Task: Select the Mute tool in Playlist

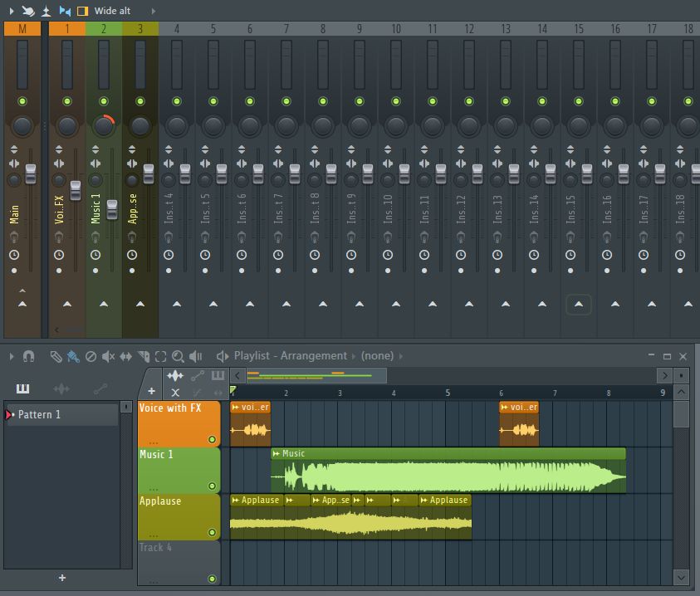Action: tap(108, 356)
